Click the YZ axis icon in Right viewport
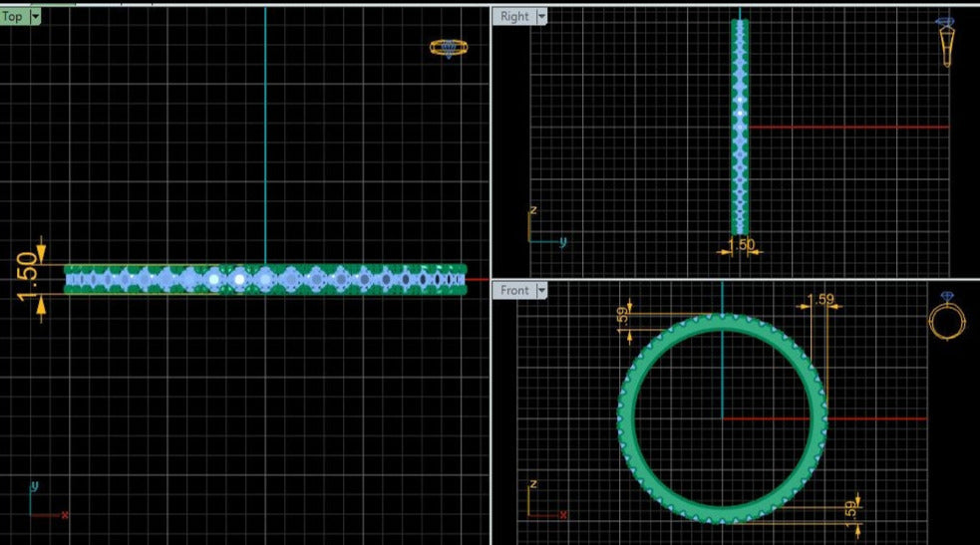The width and height of the screenshot is (980, 545). coord(544,227)
